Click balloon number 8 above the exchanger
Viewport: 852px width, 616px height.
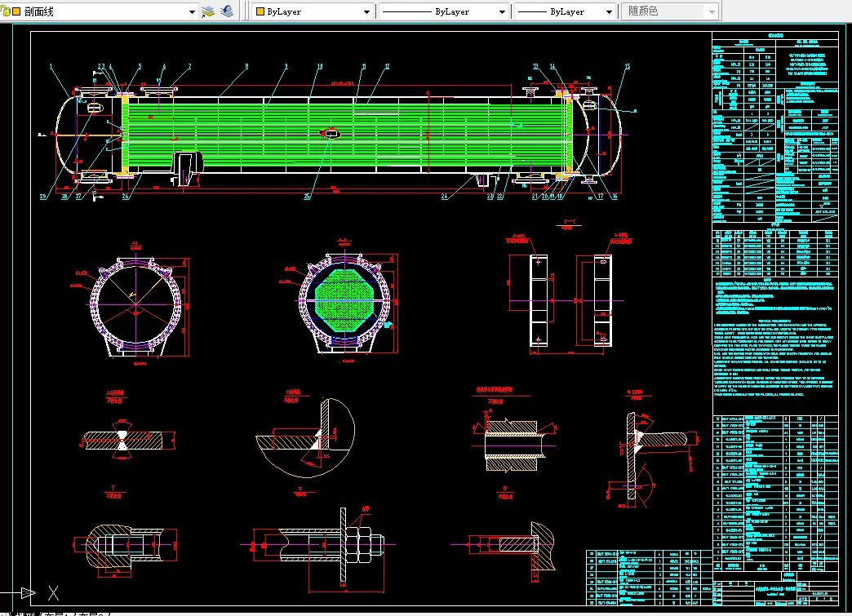pyautogui.click(x=246, y=66)
